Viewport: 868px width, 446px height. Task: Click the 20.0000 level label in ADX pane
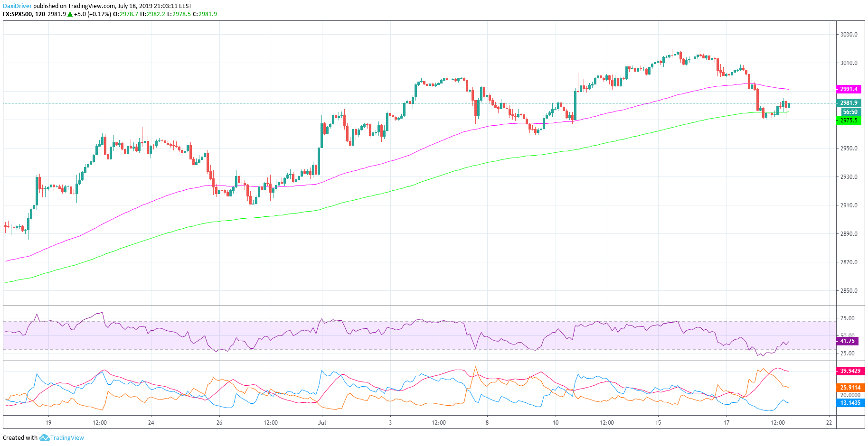(850, 395)
